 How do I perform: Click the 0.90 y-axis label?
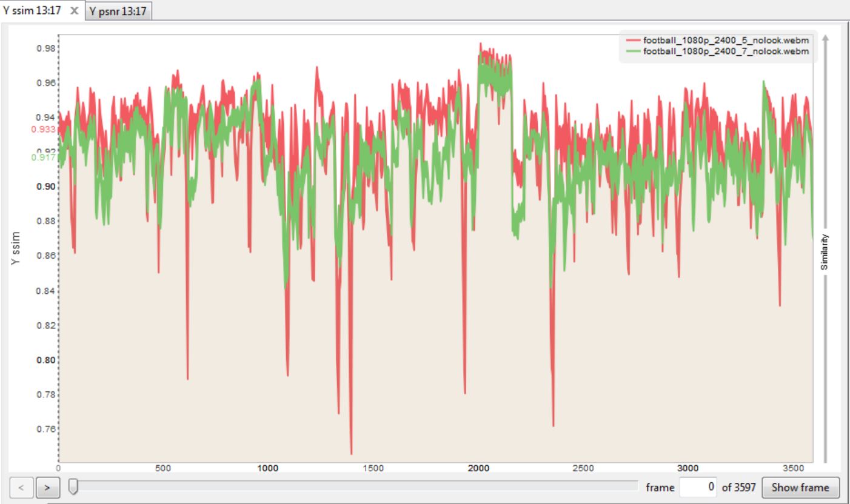(x=47, y=187)
